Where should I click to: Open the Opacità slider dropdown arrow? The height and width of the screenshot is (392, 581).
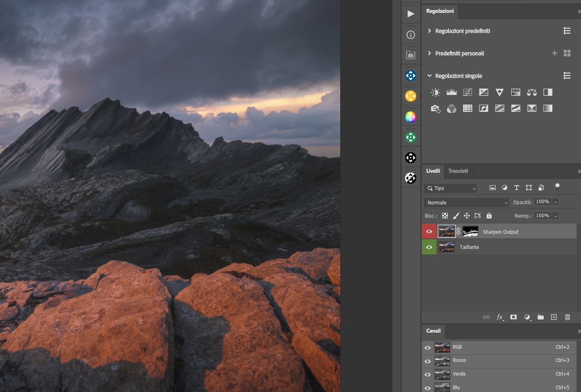point(556,202)
